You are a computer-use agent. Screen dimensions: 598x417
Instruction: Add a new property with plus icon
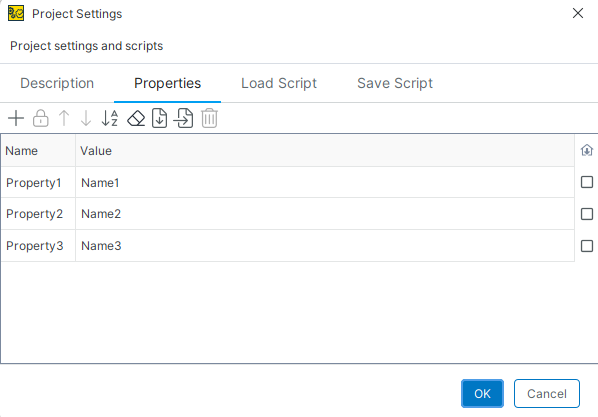16,118
